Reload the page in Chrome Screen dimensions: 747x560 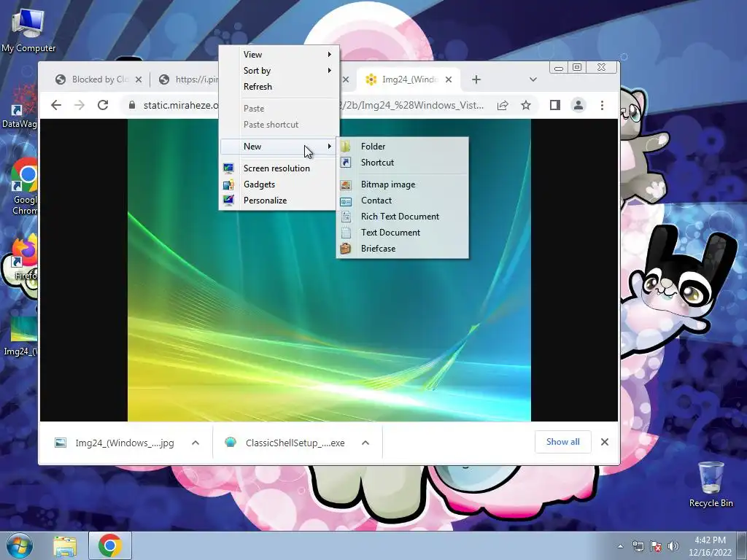103,105
